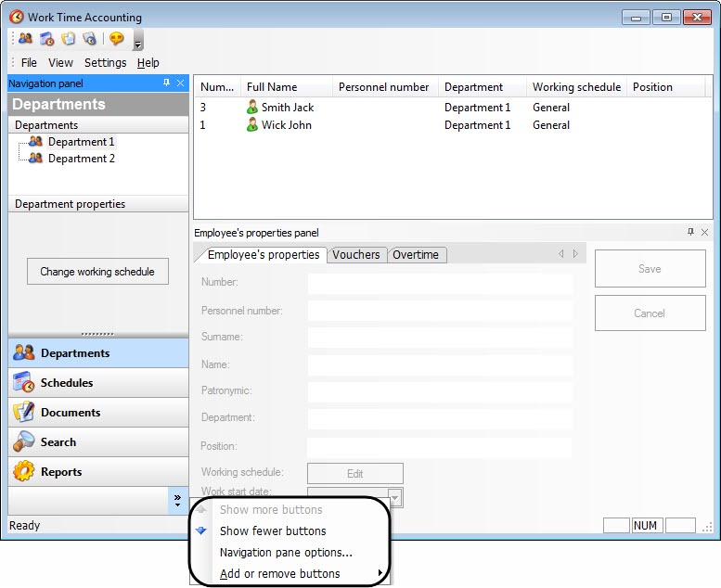Click the Departments toolbar icon
721x588 pixels.
click(x=25, y=39)
